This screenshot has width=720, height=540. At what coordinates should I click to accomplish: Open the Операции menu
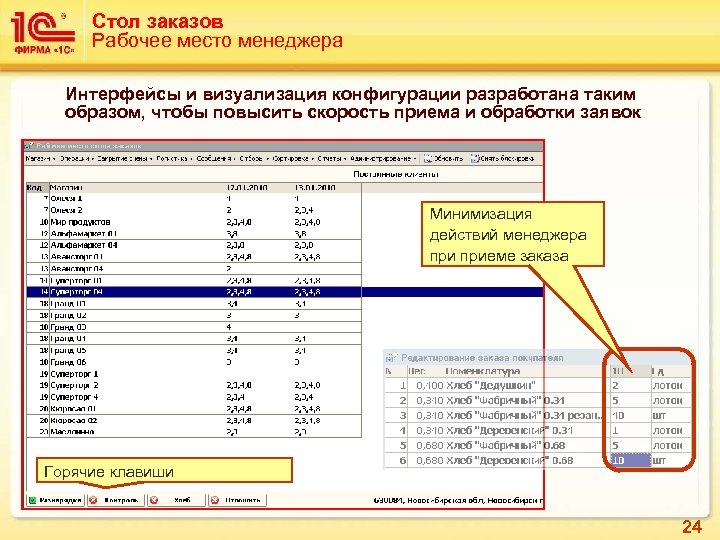76,158
